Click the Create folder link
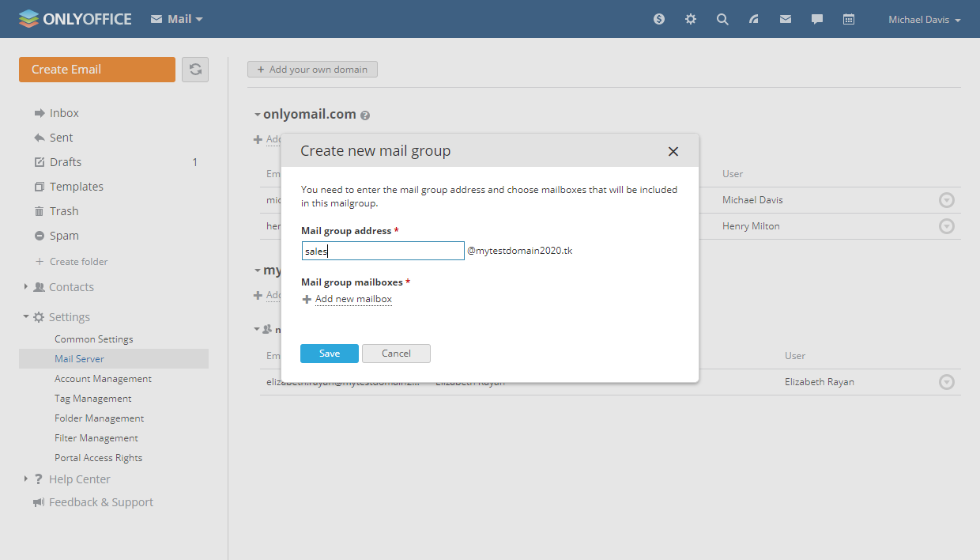This screenshot has width=980, height=560. click(x=78, y=262)
